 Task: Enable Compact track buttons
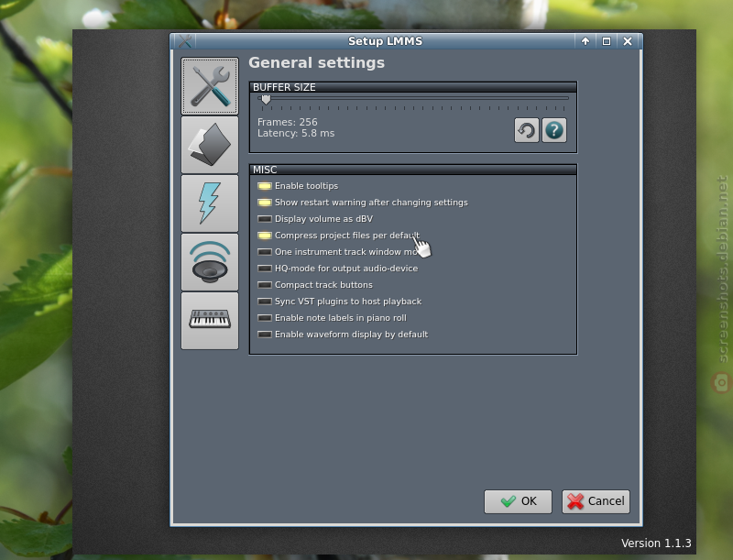click(315, 285)
